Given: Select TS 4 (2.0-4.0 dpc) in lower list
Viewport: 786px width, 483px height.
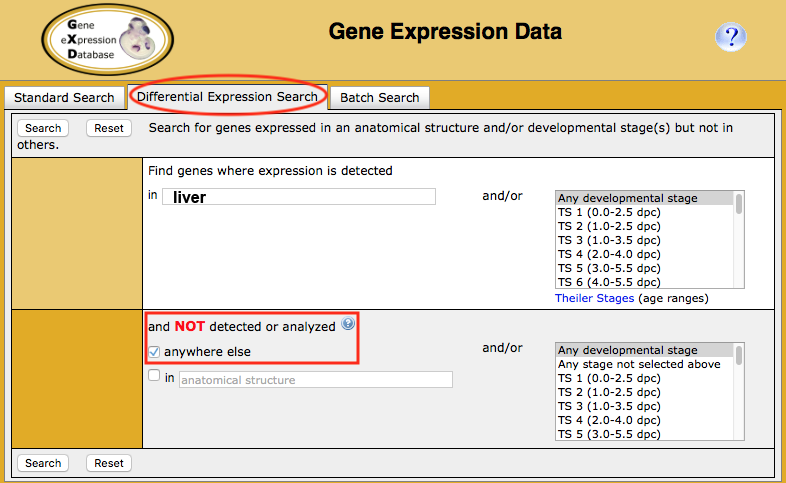Looking at the screenshot, I should [x=644, y=420].
